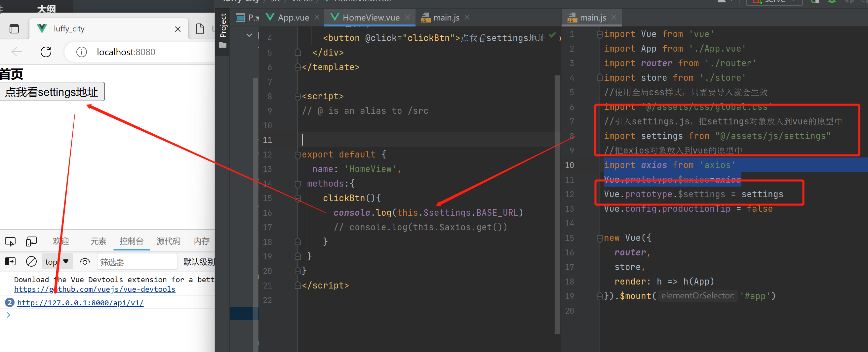Collapse the </div> fold marker on line 5
Screen dimensions: 868x352
pyautogui.click(x=297, y=52)
